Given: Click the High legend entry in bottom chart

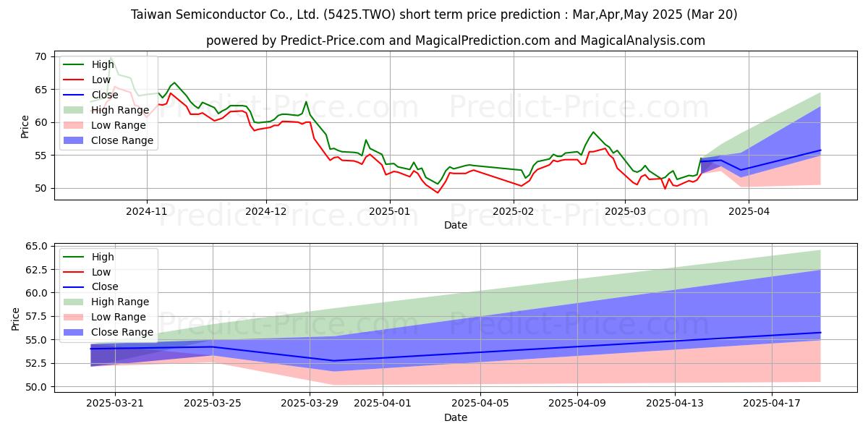Looking at the screenshot, I should point(88,257).
